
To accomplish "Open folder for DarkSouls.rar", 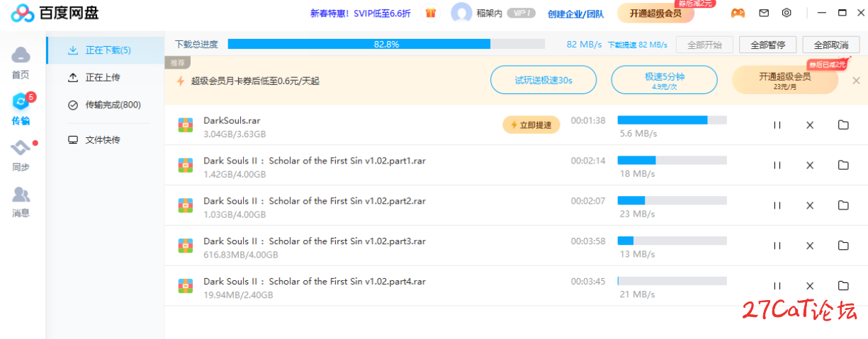I will [843, 125].
